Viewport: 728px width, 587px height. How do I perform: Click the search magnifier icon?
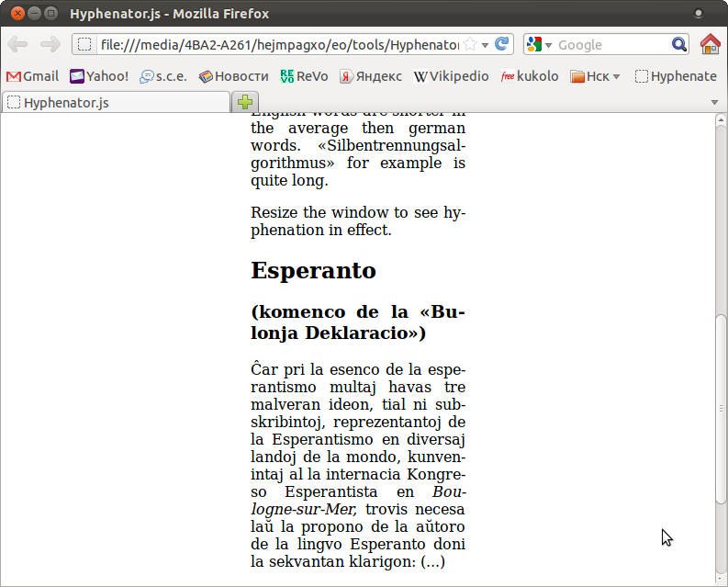pos(678,44)
